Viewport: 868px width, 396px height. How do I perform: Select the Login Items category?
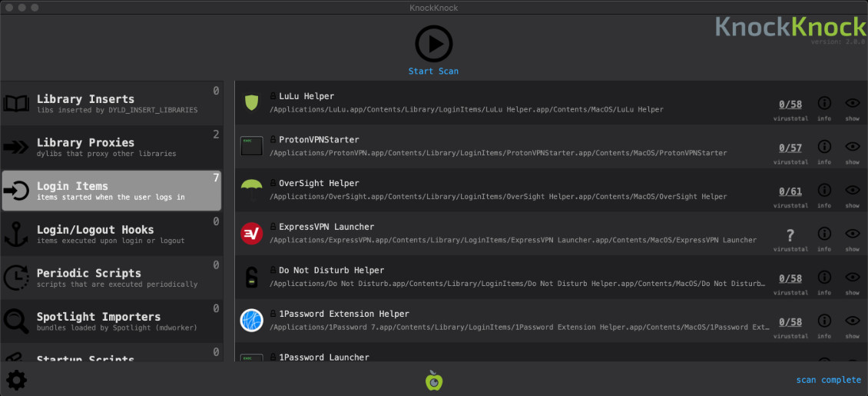click(x=111, y=191)
